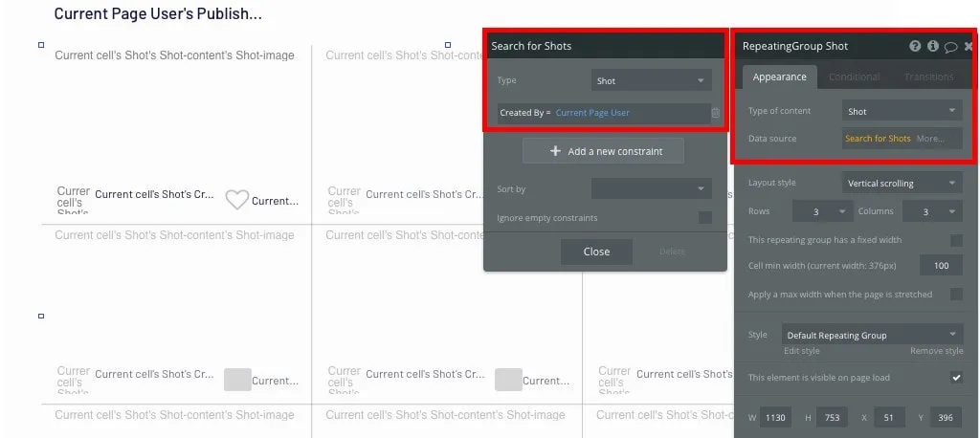Screen dimensions: 980x438
Task: Open the search Type dropdown set to Shot
Action: pyautogui.click(x=651, y=81)
